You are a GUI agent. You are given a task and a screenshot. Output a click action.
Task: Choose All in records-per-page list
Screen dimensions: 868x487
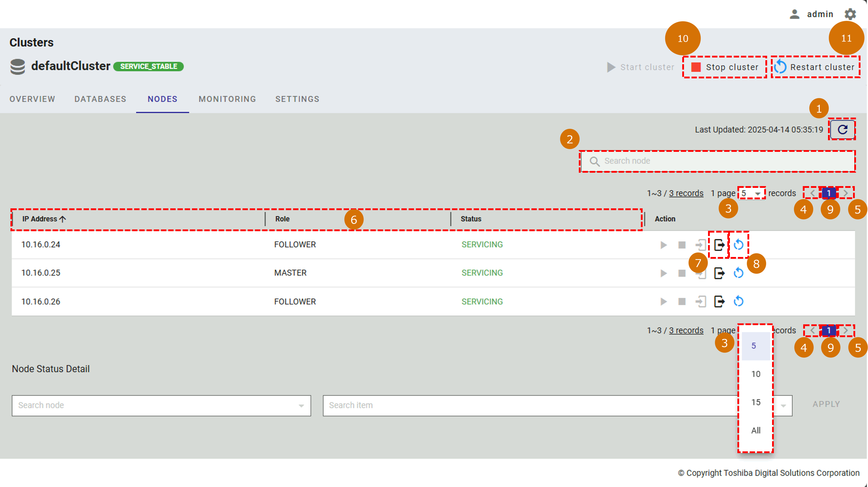pos(756,430)
